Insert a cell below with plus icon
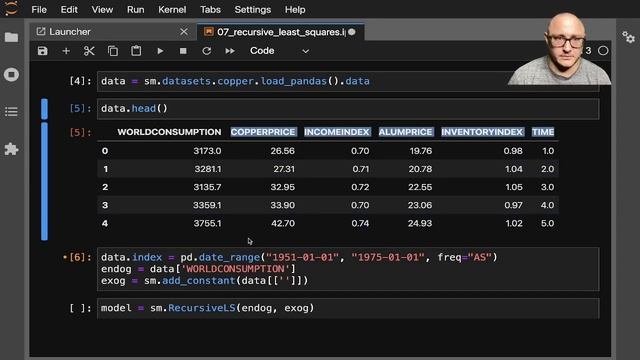Image resolution: width=640 pixels, height=360 pixels. pos(66,51)
